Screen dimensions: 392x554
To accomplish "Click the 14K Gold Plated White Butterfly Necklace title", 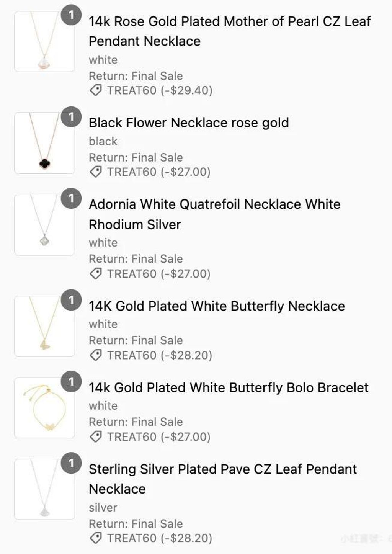I will [x=217, y=306].
